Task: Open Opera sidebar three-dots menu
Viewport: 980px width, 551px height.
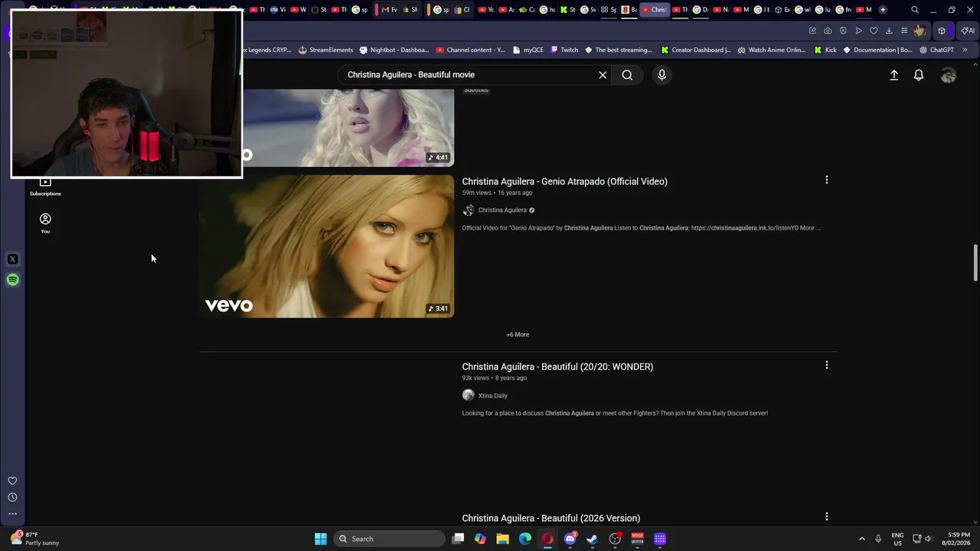Action: coord(12,514)
